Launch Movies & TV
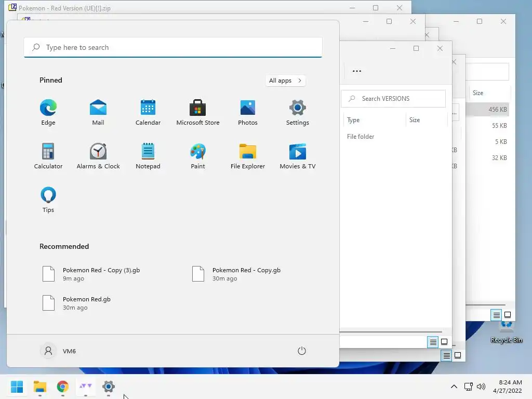 coord(298,156)
